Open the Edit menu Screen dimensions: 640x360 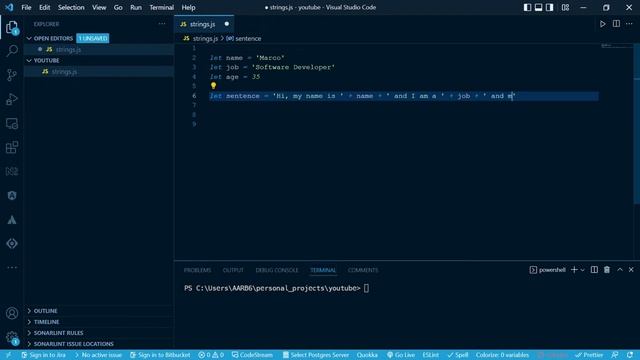44,7
